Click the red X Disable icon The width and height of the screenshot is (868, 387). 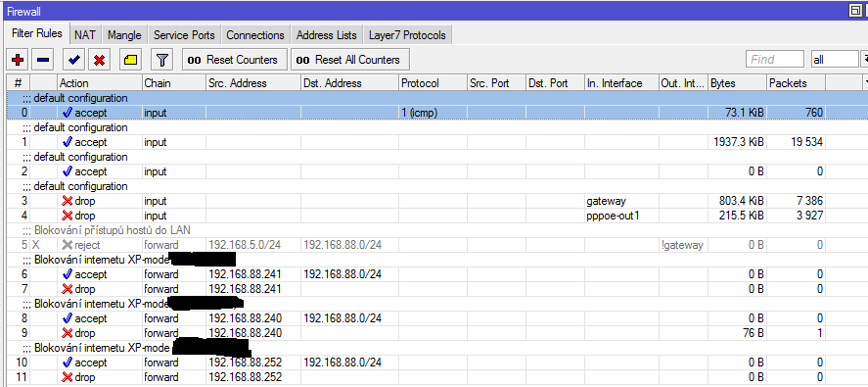100,60
